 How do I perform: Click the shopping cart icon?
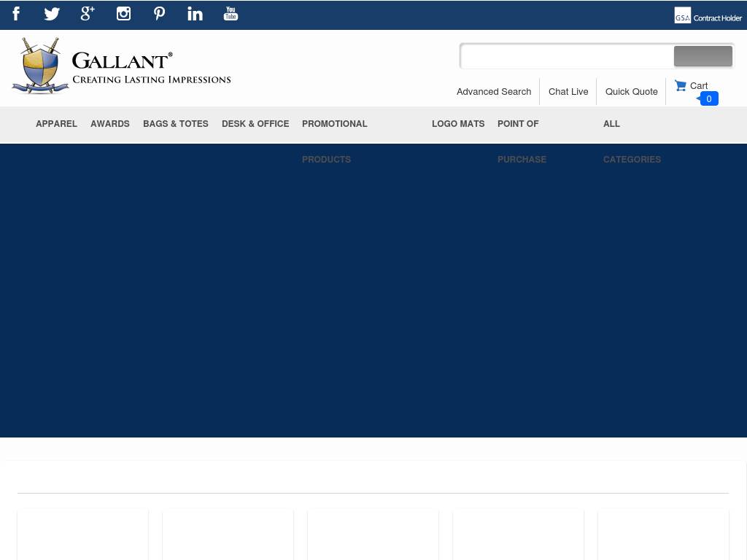[x=681, y=85]
